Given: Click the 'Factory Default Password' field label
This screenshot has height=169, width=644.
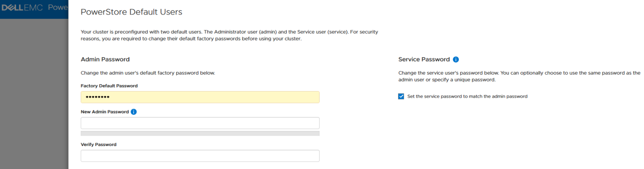Looking at the screenshot, I should pyautogui.click(x=109, y=86).
